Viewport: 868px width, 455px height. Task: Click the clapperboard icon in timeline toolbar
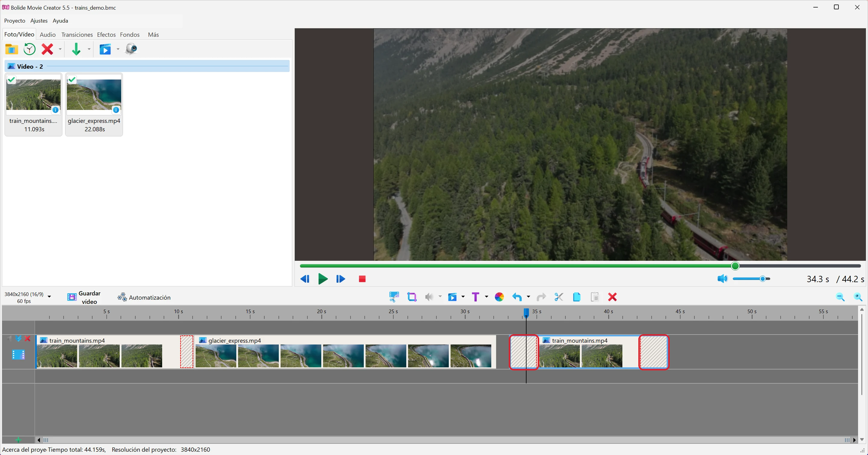[x=452, y=297]
